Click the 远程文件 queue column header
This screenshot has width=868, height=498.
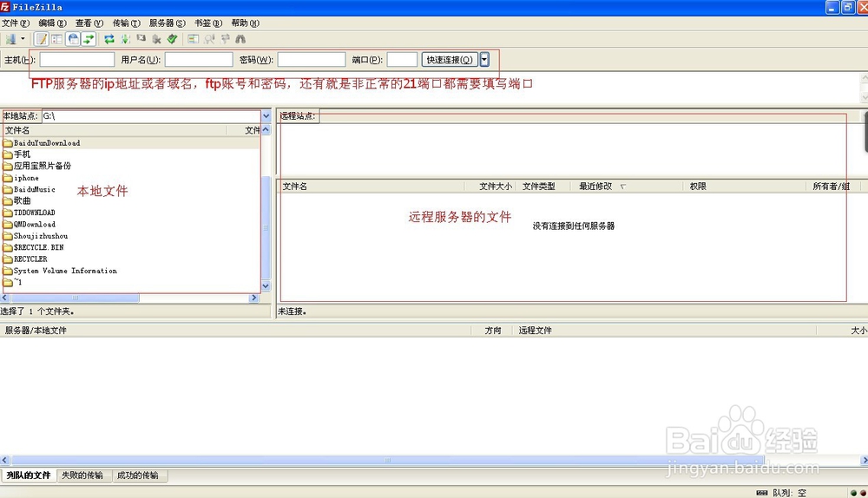(664, 331)
